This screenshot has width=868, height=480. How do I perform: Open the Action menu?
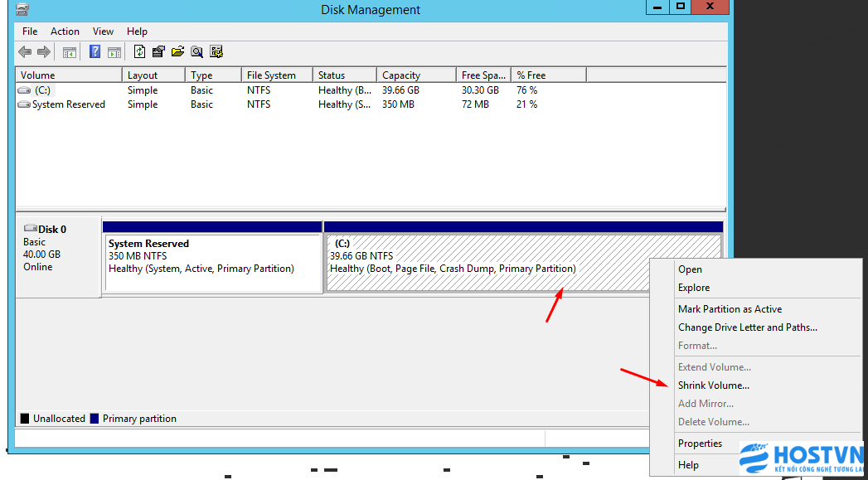(x=65, y=32)
